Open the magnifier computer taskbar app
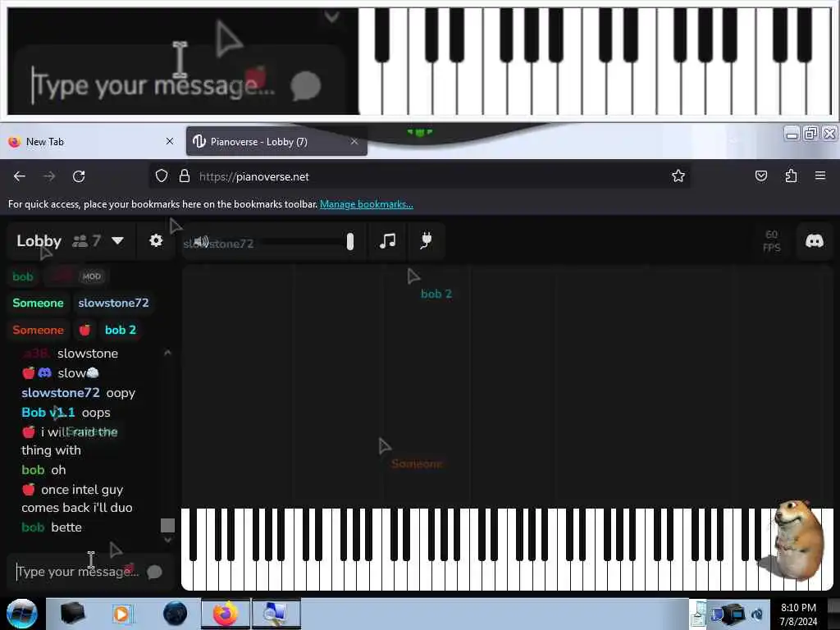The image size is (840, 630). click(x=276, y=614)
